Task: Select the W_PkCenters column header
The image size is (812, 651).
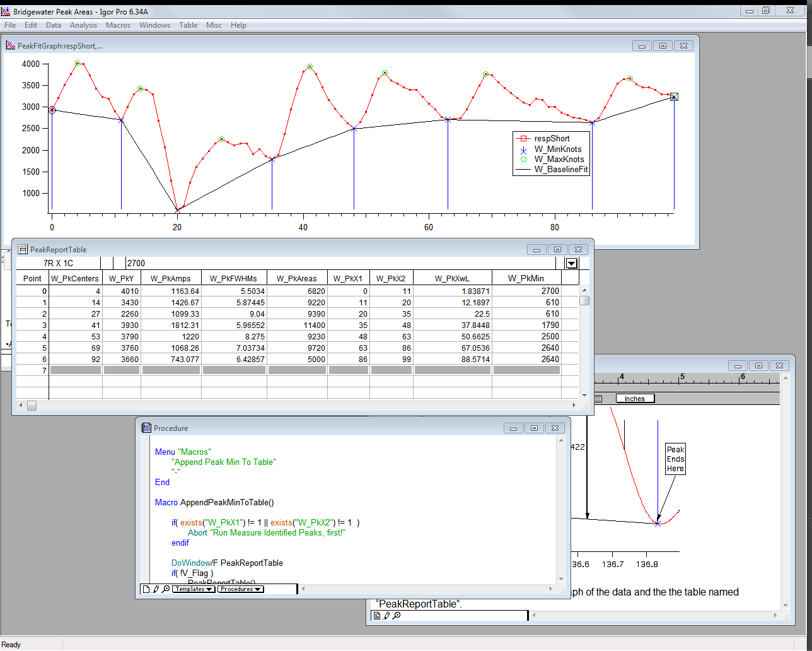Action: (x=75, y=278)
